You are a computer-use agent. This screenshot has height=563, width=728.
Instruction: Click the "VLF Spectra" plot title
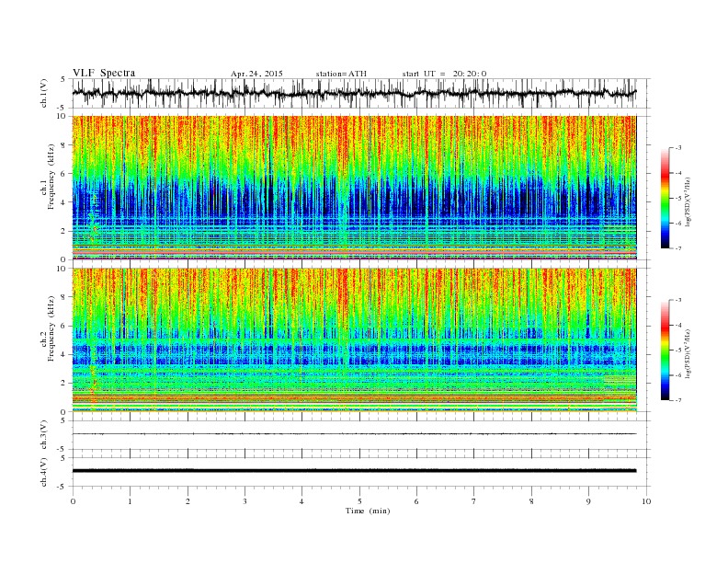click(x=104, y=73)
